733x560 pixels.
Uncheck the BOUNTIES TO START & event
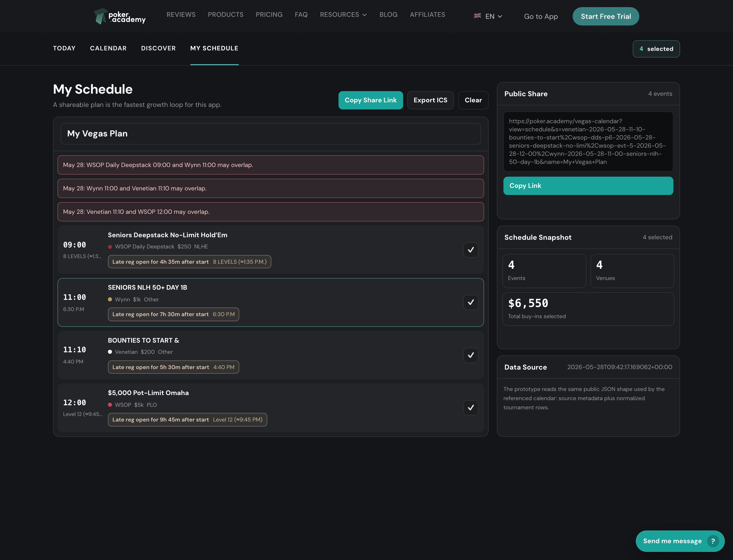[x=471, y=355]
